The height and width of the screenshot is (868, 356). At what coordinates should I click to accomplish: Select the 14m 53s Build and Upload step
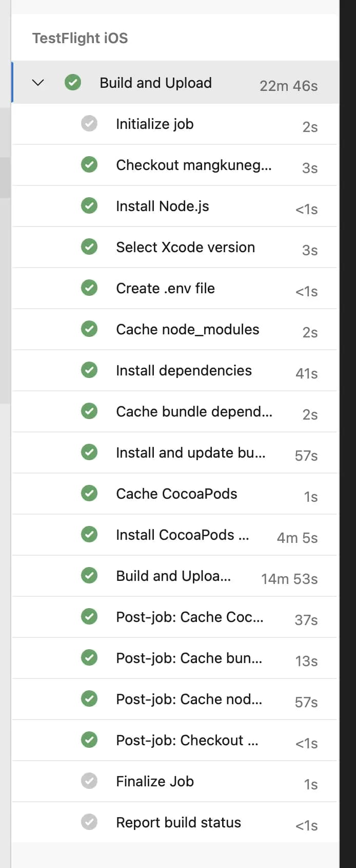coord(174,576)
